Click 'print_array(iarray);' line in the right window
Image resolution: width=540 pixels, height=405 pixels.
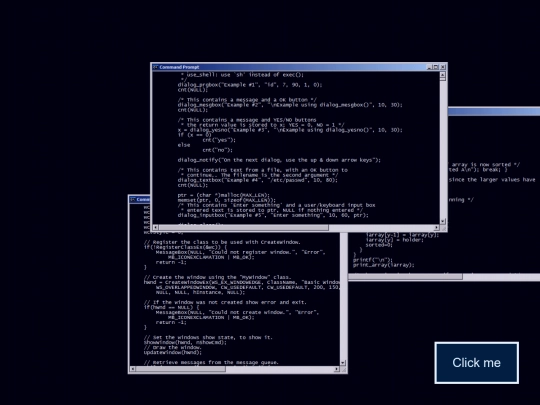(384, 265)
